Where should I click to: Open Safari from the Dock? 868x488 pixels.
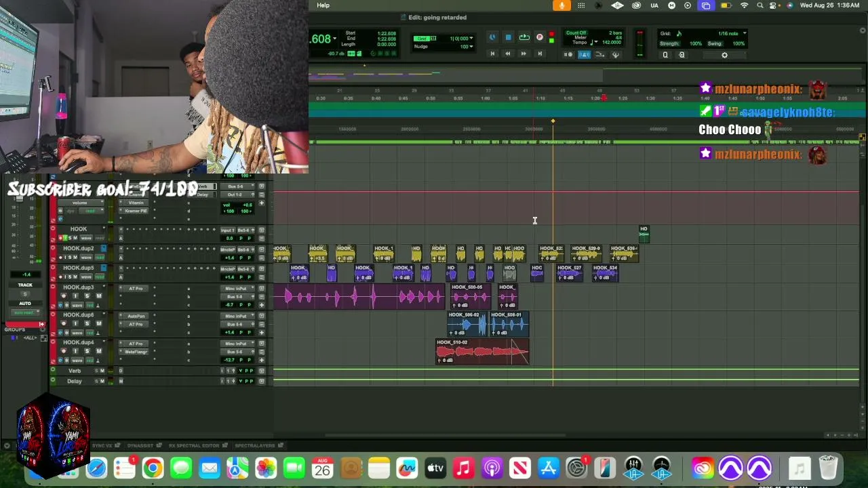(x=96, y=468)
